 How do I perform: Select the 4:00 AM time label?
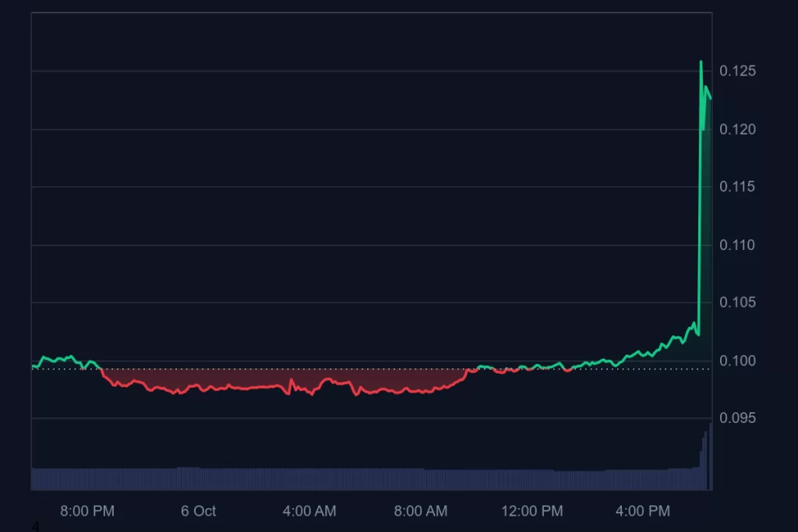309,511
